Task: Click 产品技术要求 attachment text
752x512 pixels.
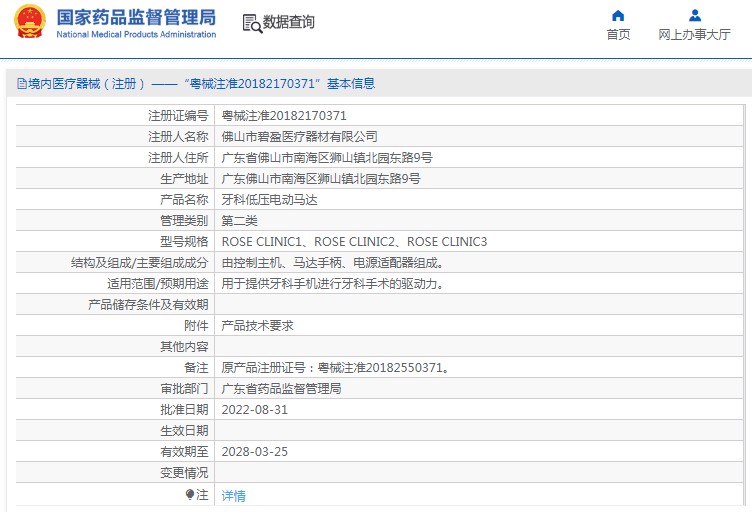Action: (x=257, y=326)
